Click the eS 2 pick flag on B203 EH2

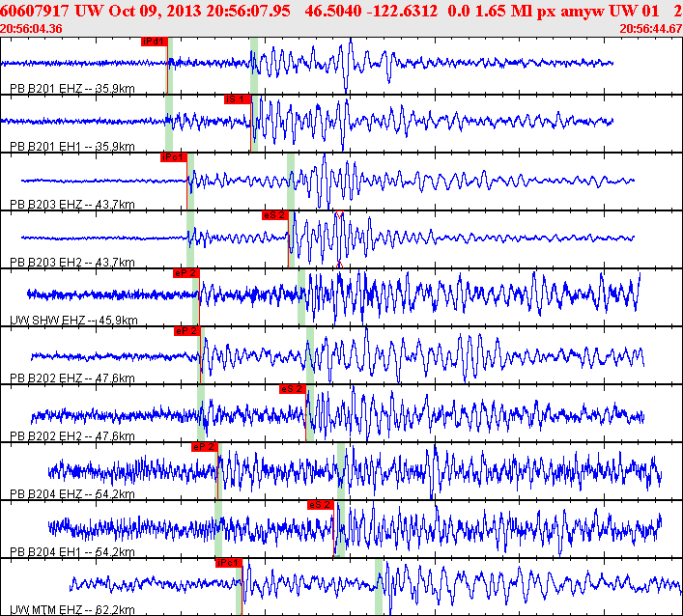point(275,215)
